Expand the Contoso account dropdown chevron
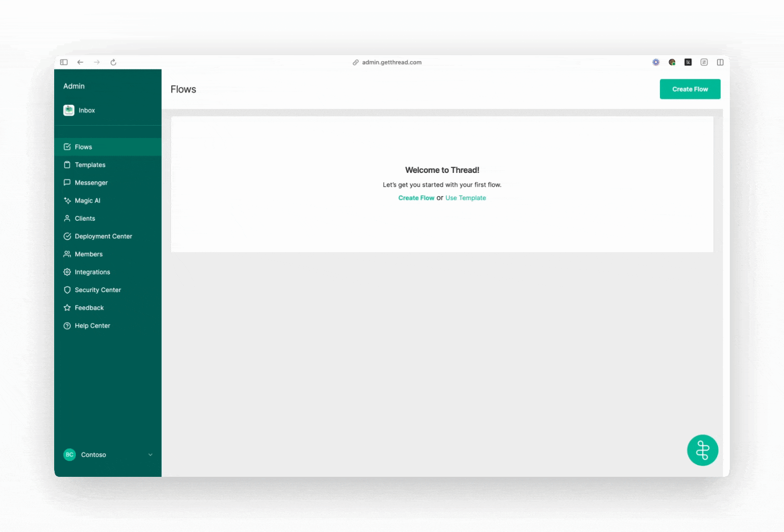784x532 pixels. coord(151,455)
